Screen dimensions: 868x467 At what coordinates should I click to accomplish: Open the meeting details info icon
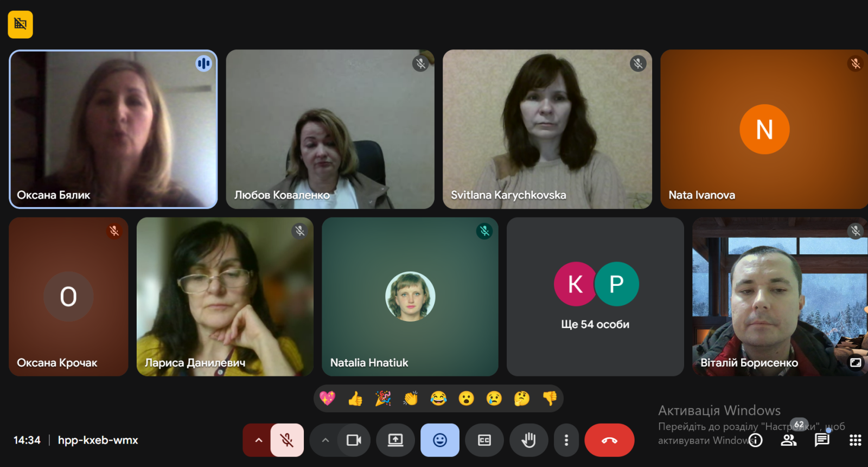(x=756, y=440)
